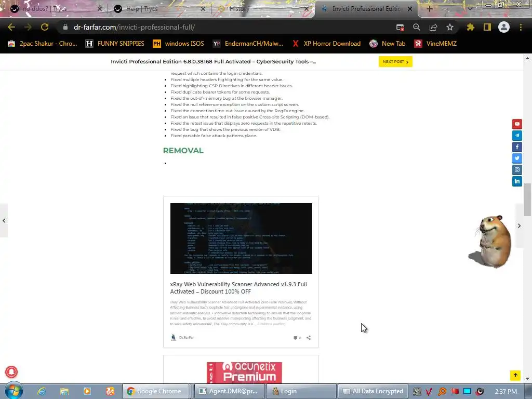Click the scrollbar down arrow
This screenshot has width=532, height=399.
point(527,379)
